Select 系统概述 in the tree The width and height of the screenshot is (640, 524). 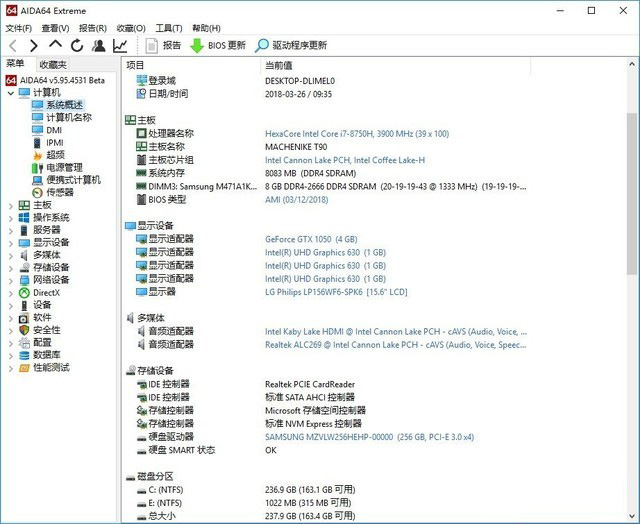64,105
